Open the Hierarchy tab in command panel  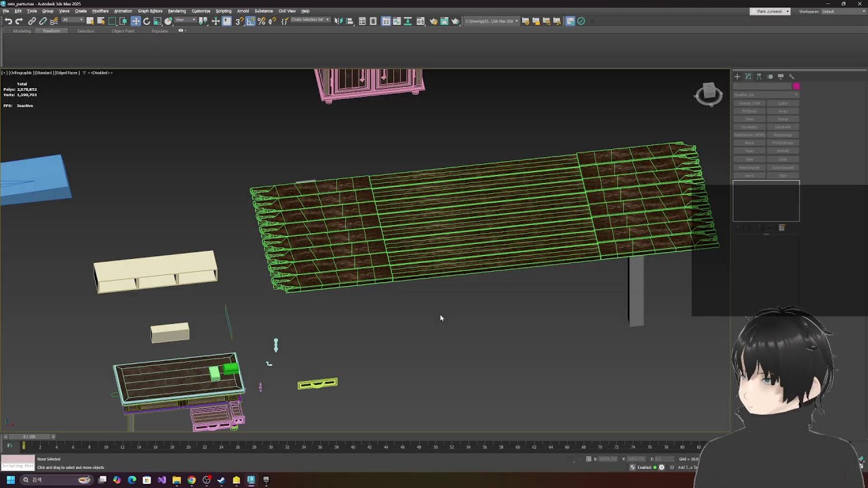[x=759, y=77]
